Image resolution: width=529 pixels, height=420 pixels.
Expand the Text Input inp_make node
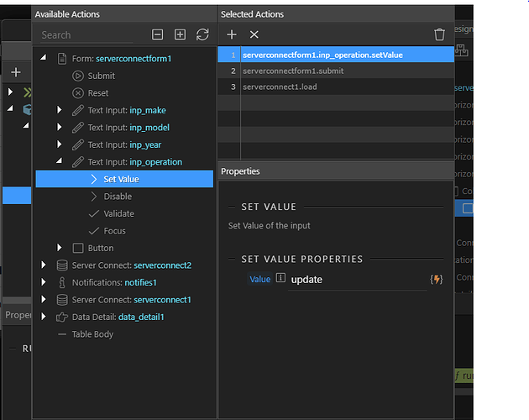(x=60, y=110)
